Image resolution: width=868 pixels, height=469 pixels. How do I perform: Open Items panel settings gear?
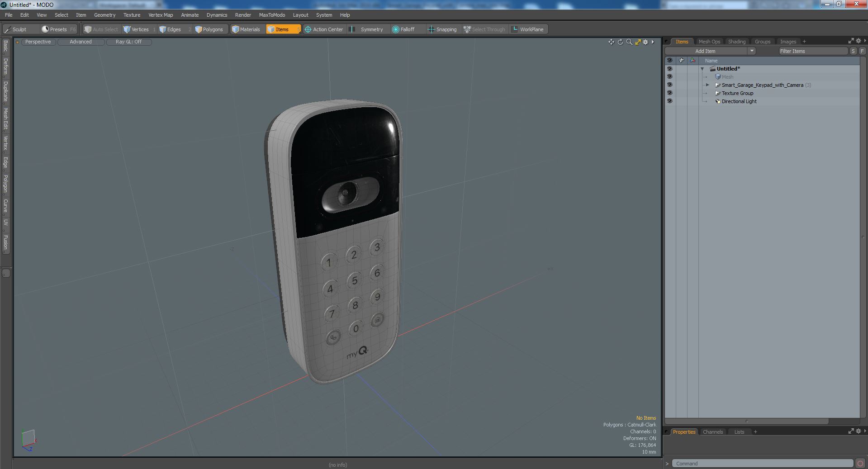[858, 41]
